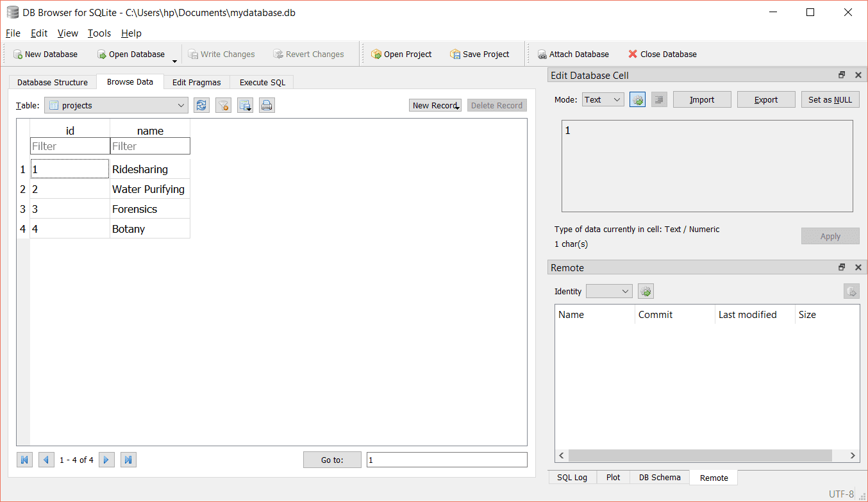Click the New Record button

(x=435, y=105)
